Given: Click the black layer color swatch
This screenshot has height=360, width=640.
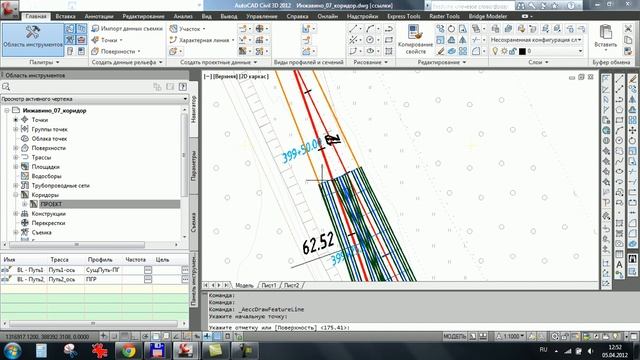Looking at the screenshot, I should coord(522,51).
